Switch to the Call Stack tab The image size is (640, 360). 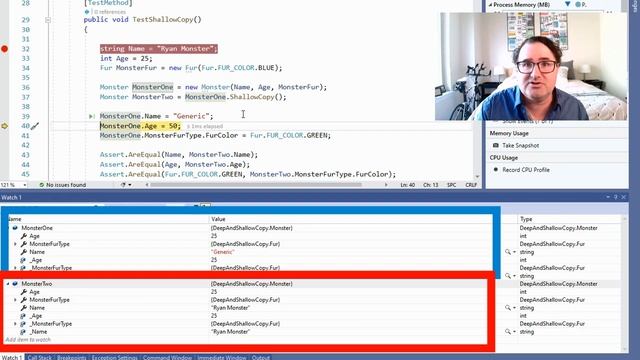[x=40, y=358]
